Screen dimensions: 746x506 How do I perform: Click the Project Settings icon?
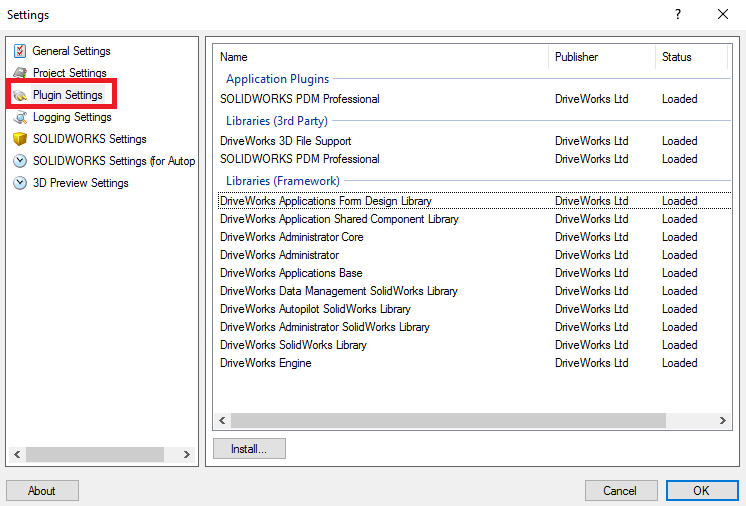(20, 73)
